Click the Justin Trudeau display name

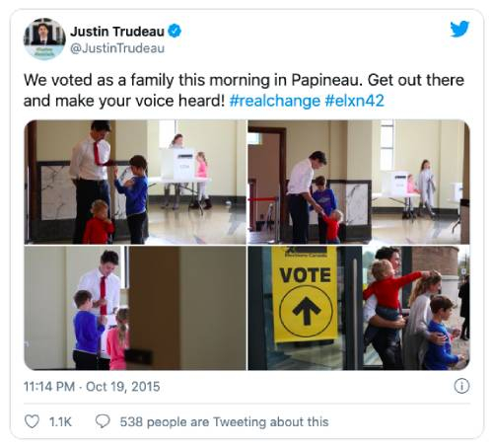[x=117, y=32]
